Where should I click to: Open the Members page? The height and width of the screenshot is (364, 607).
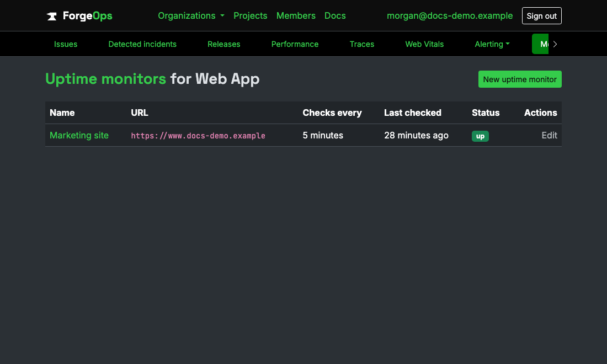tap(296, 16)
